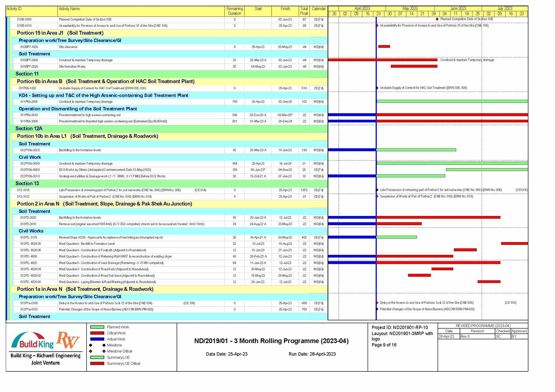Click the red Site clearance Gantt bar
The height and width of the screenshot is (392, 555).
click(384, 46)
